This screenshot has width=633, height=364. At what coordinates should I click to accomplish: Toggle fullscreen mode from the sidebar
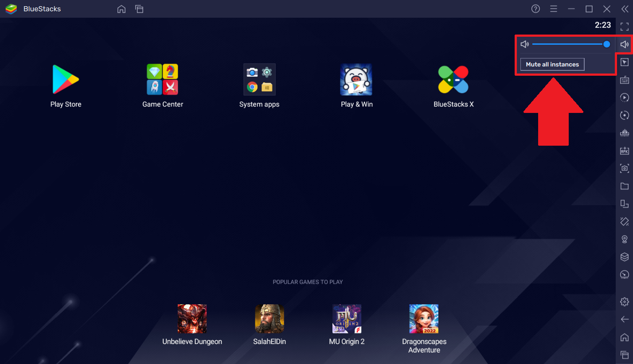click(624, 26)
